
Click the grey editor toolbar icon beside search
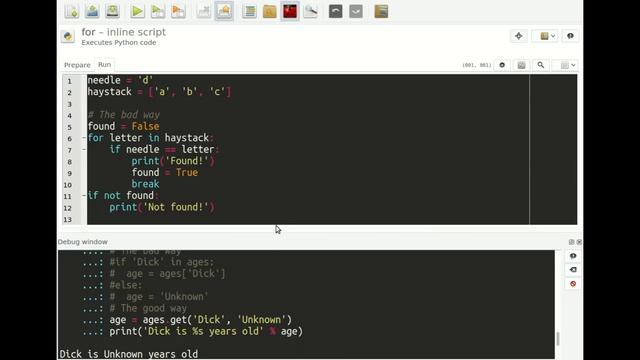[x=521, y=65]
